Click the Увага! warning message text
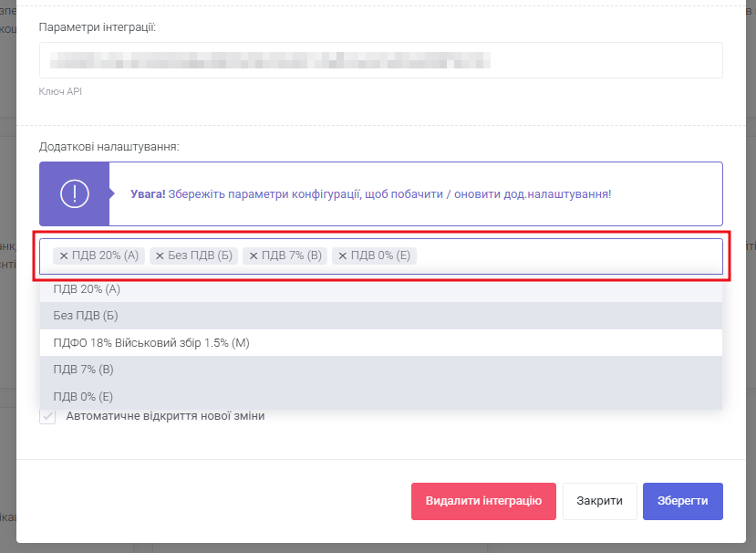This screenshot has height=553, width=756. [x=370, y=194]
